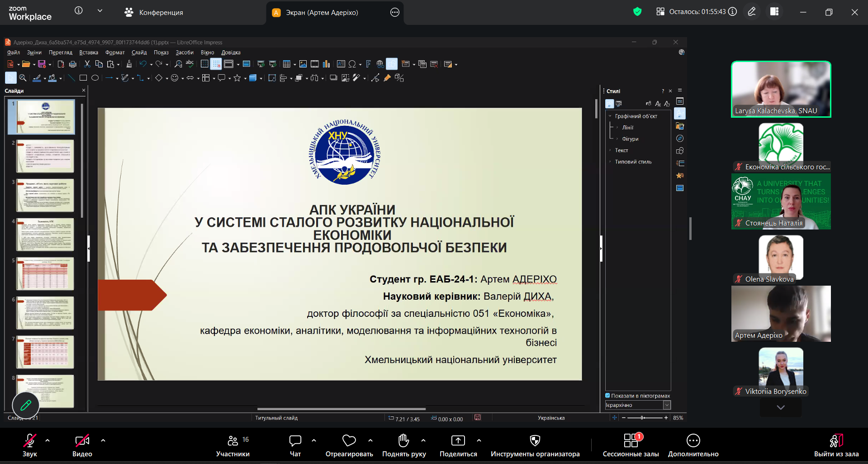Click the leave meeting button
The height and width of the screenshot is (464, 868).
pyautogui.click(x=836, y=445)
